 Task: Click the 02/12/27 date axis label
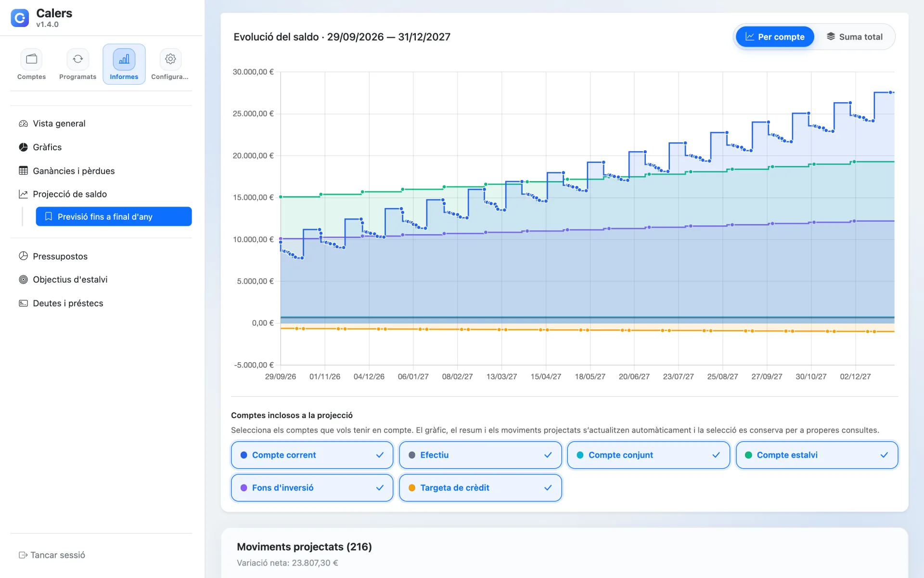point(855,377)
